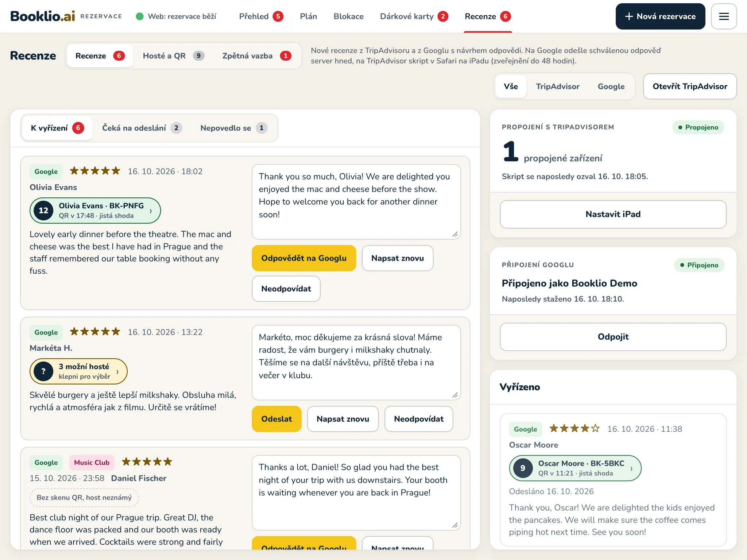The width and height of the screenshot is (747, 560).
Task: Click Otevřít TripAdvisor button
Action: point(690,86)
